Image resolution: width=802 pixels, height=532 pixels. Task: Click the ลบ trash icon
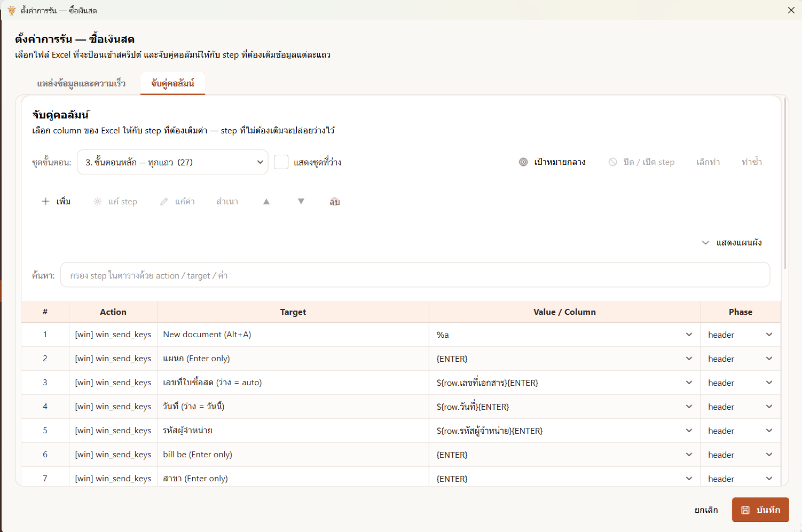point(335,201)
